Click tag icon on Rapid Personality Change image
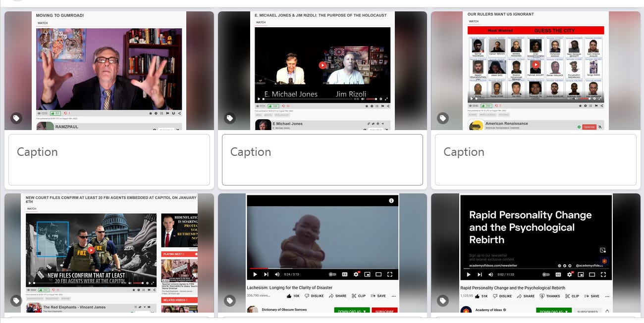Viewport: 644px width, 323px height. (443, 300)
